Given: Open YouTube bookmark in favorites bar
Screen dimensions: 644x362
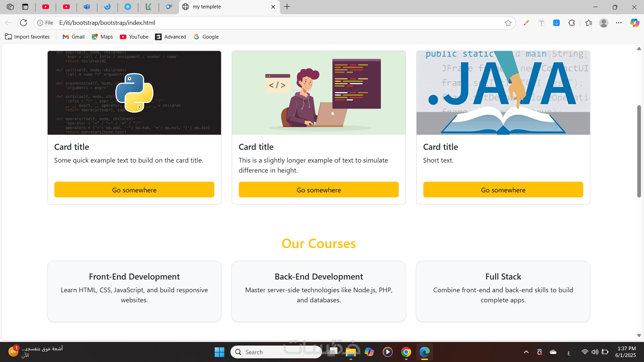Looking at the screenshot, I should pos(134,37).
